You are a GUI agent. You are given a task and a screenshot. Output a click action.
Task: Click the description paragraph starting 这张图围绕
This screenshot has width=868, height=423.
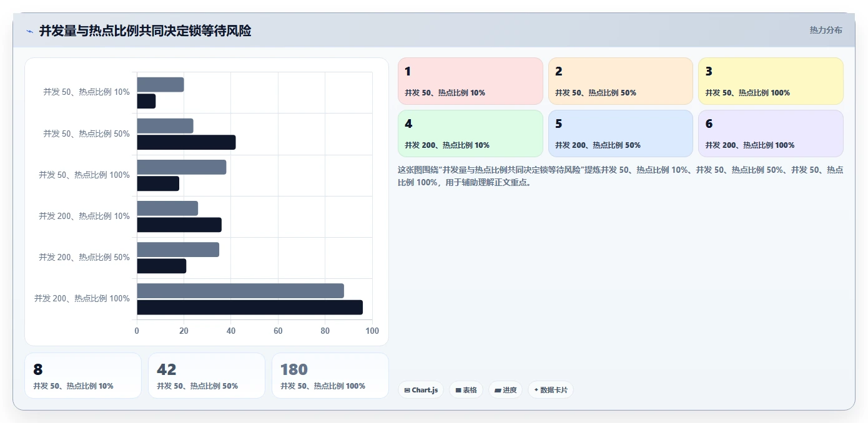[x=621, y=177]
